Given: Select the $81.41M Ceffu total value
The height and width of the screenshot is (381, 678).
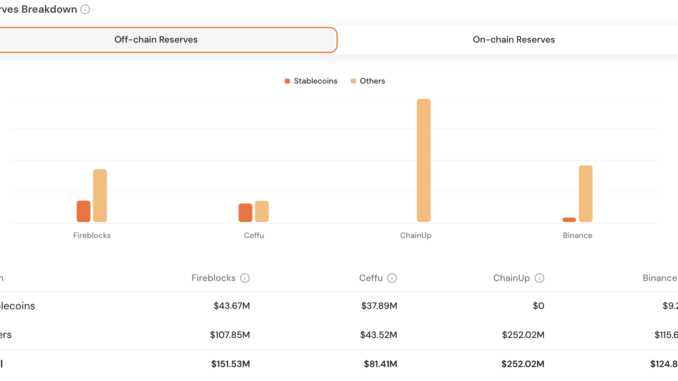Looking at the screenshot, I should click(x=380, y=364).
